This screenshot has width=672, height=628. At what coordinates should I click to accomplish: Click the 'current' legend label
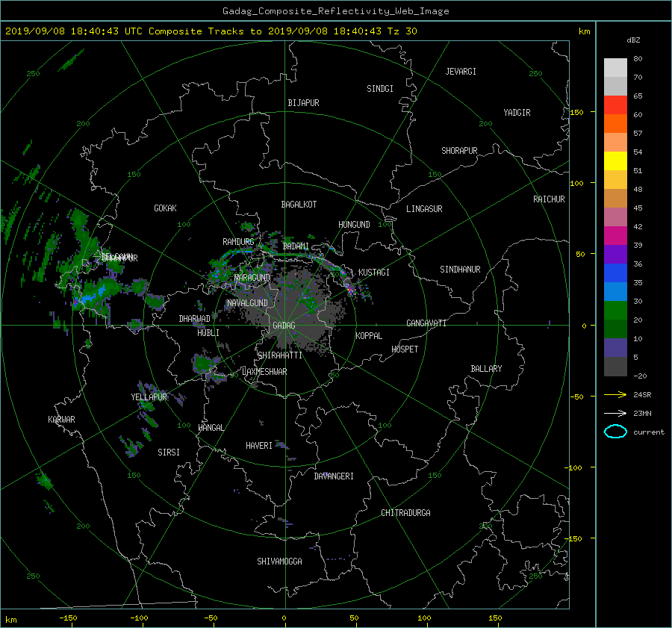click(649, 432)
